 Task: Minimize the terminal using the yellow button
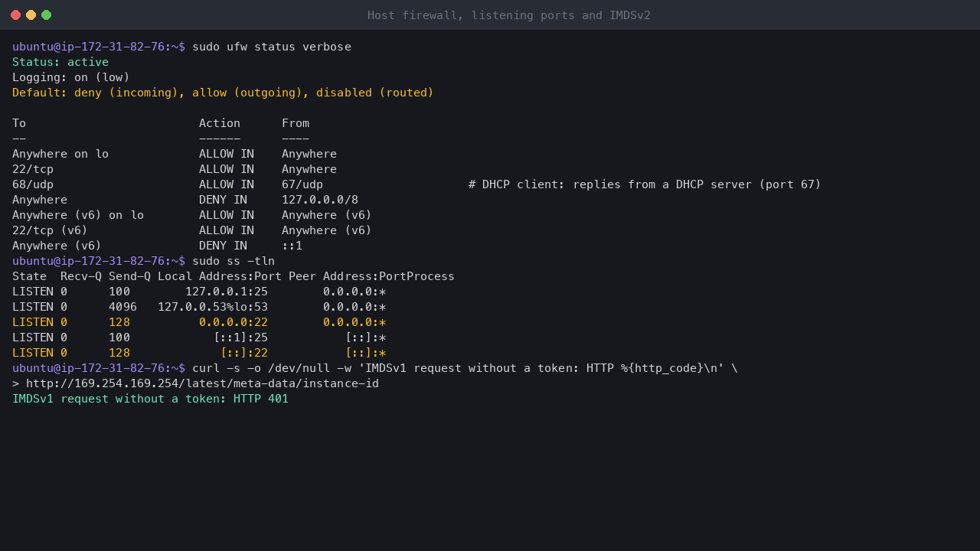pyautogui.click(x=31, y=15)
